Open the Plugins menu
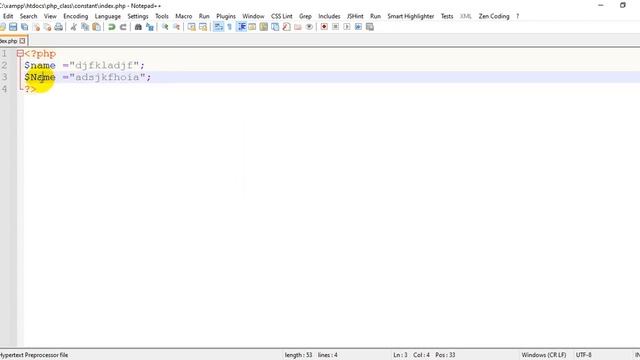 click(x=226, y=16)
